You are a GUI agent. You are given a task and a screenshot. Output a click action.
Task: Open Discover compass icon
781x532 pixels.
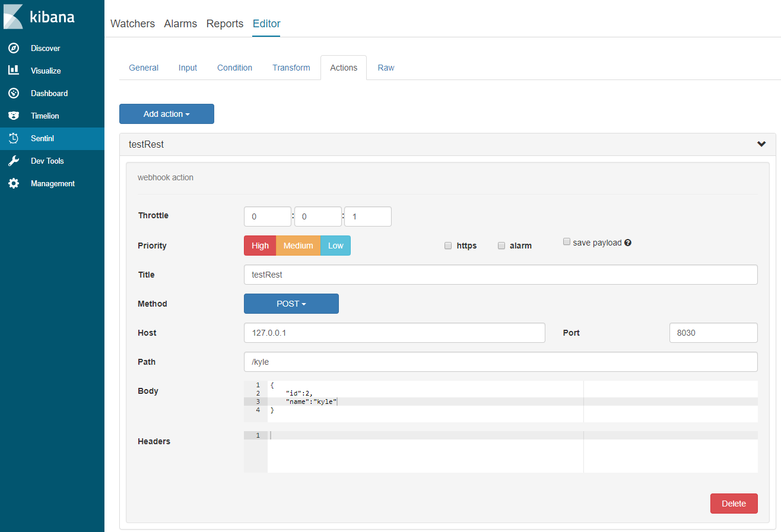(14, 48)
